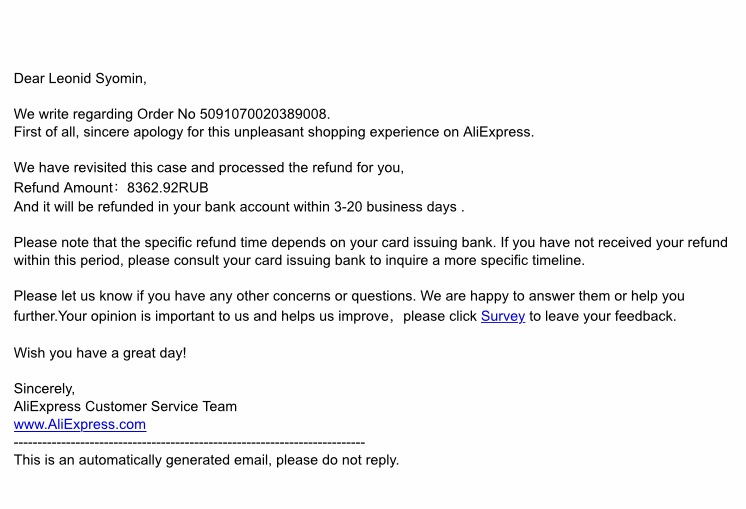Click the "Sincerely," closing line

(44, 389)
